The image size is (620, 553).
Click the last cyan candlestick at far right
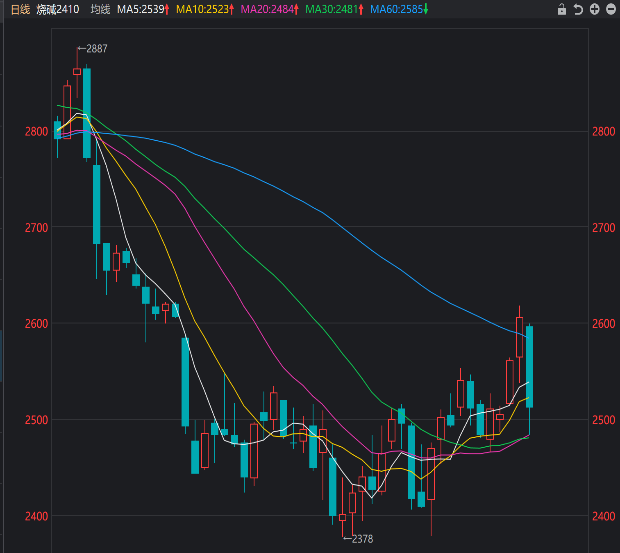pyautogui.click(x=529, y=366)
